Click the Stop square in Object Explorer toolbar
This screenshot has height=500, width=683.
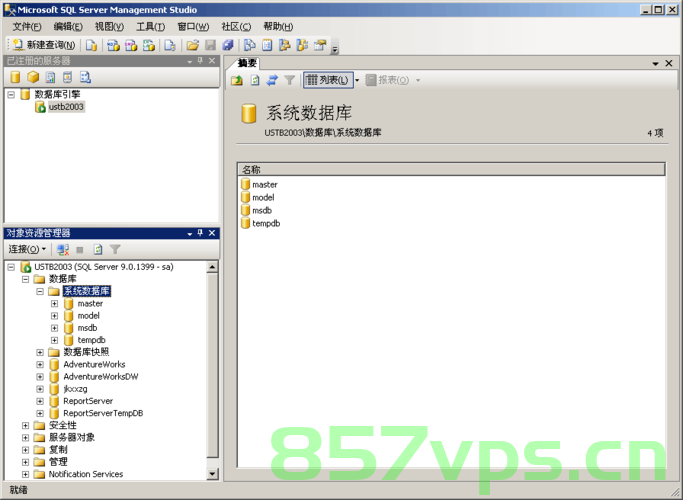(x=80, y=250)
